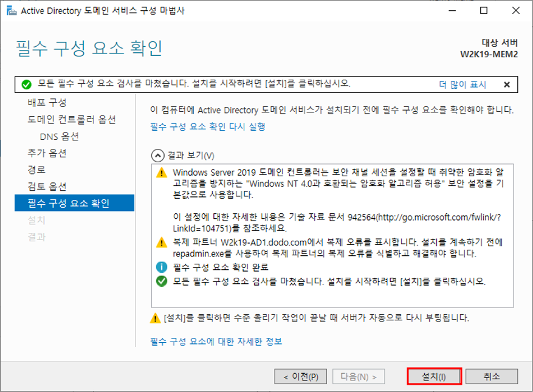Click the warning icon beside the 복제 파트너 message
Viewport: 533px width, 392px height.
[x=162, y=242]
